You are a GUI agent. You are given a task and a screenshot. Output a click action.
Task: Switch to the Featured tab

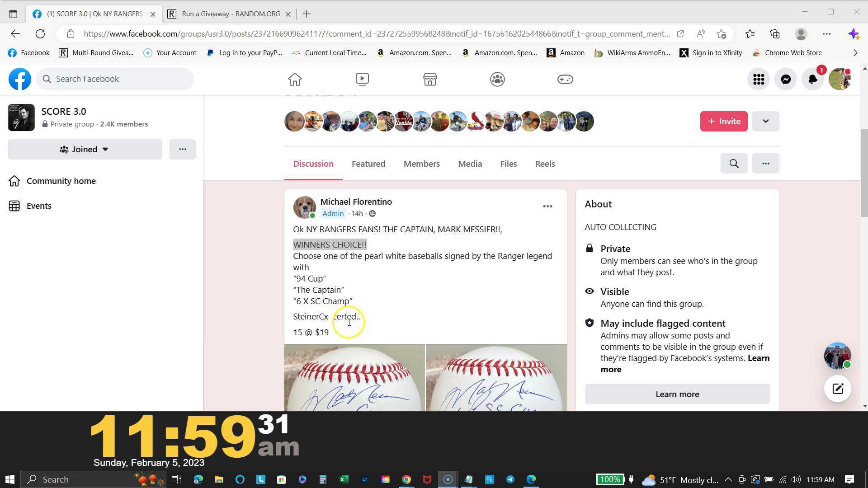click(368, 164)
